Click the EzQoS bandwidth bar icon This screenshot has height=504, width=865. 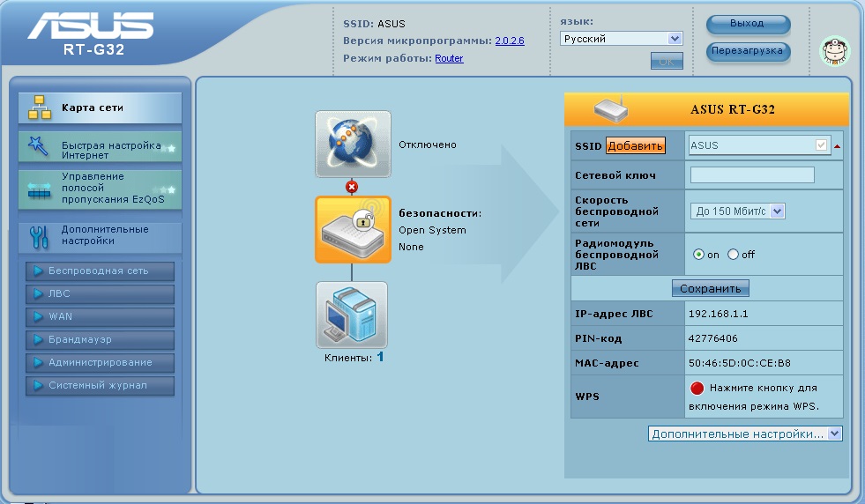tap(39, 190)
